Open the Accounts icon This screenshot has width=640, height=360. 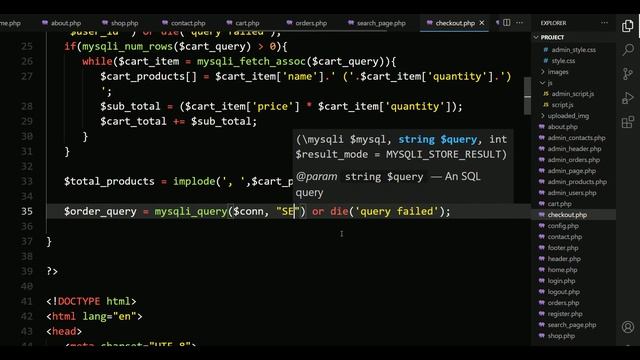pyautogui.click(x=628, y=327)
